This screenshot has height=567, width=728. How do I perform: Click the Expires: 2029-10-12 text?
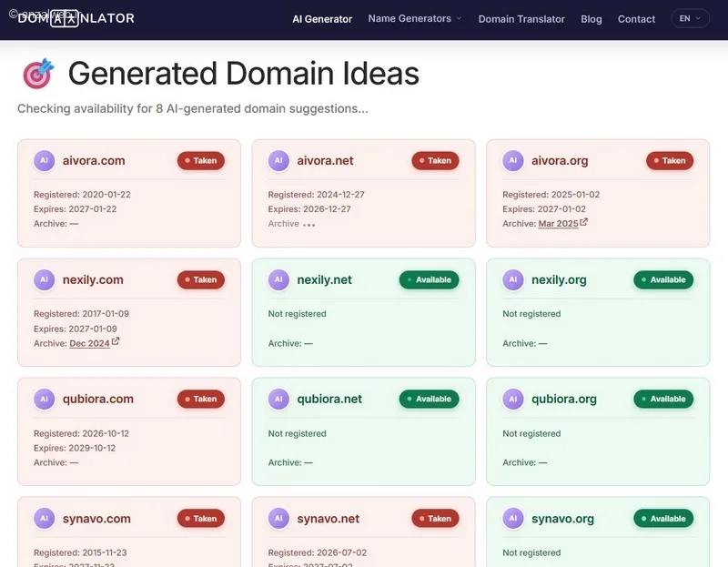pyautogui.click(x=75, y=448)
